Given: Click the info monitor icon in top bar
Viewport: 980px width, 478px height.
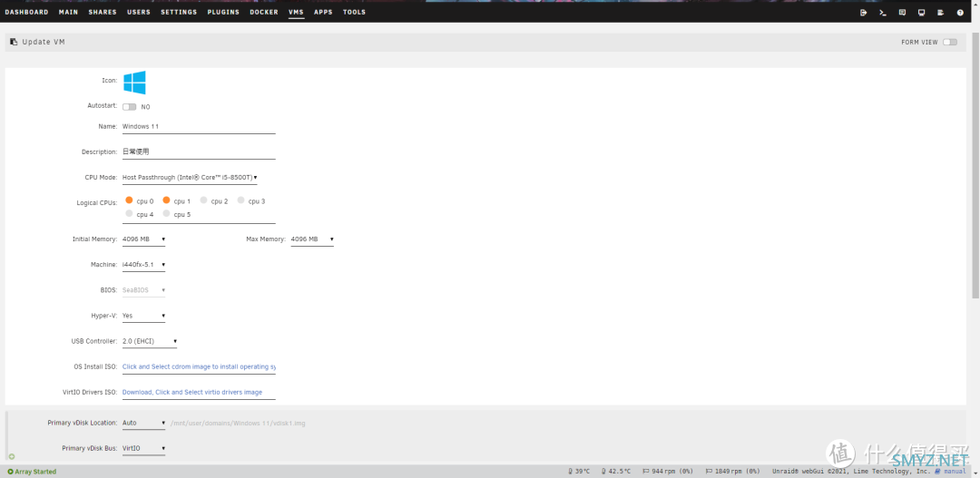Looking at the screenshot, I should point(921,13).
